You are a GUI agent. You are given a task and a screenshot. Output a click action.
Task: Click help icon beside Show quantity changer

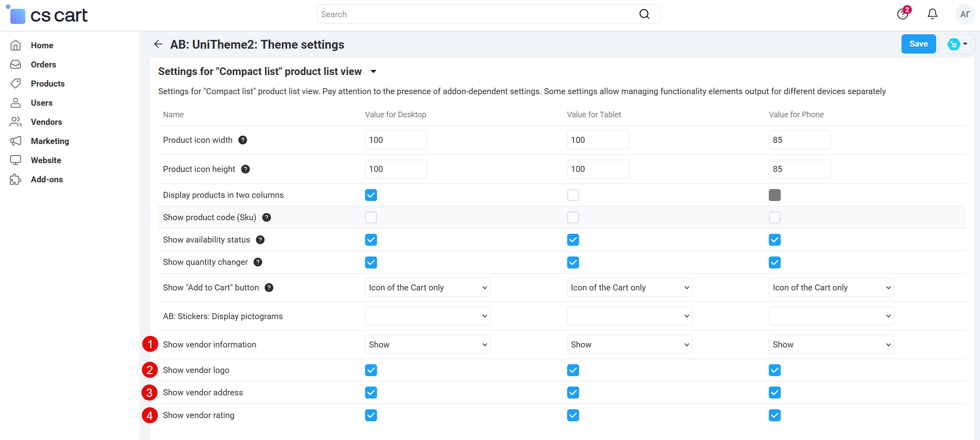(257, 262)
